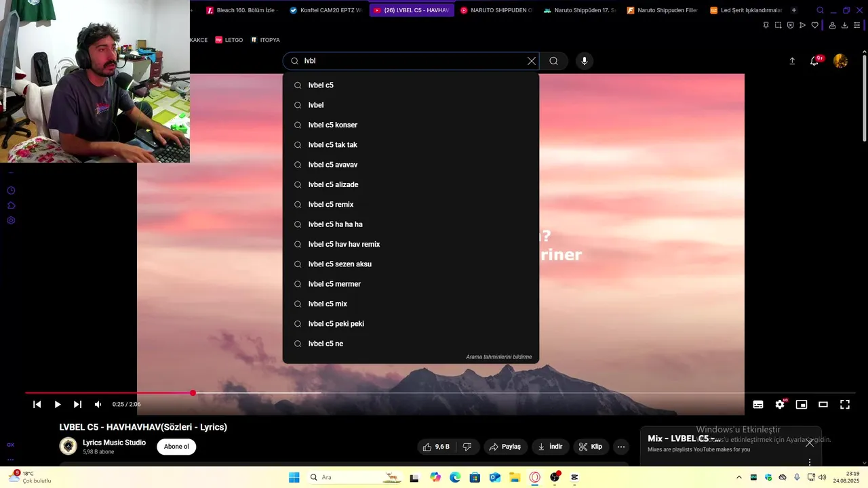The height and width of the screenshot is (488, 868).
Task: Click the 'Abone ol' subscribe button
Action: 176,447
